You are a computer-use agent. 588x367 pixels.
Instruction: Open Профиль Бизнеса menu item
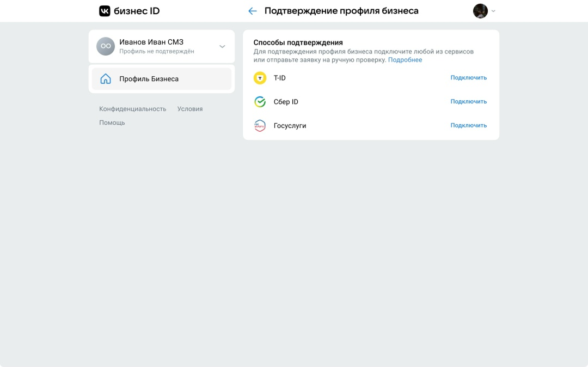click(x=149, y=79)
